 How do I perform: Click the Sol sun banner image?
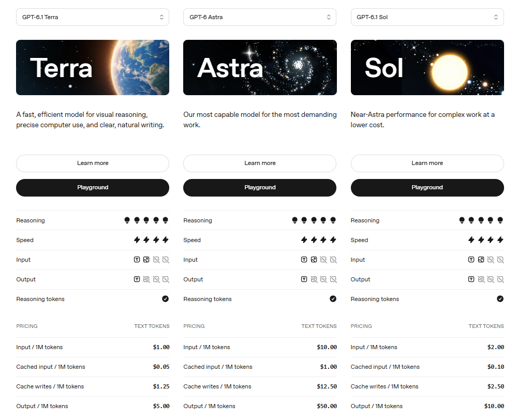[427, 68]
